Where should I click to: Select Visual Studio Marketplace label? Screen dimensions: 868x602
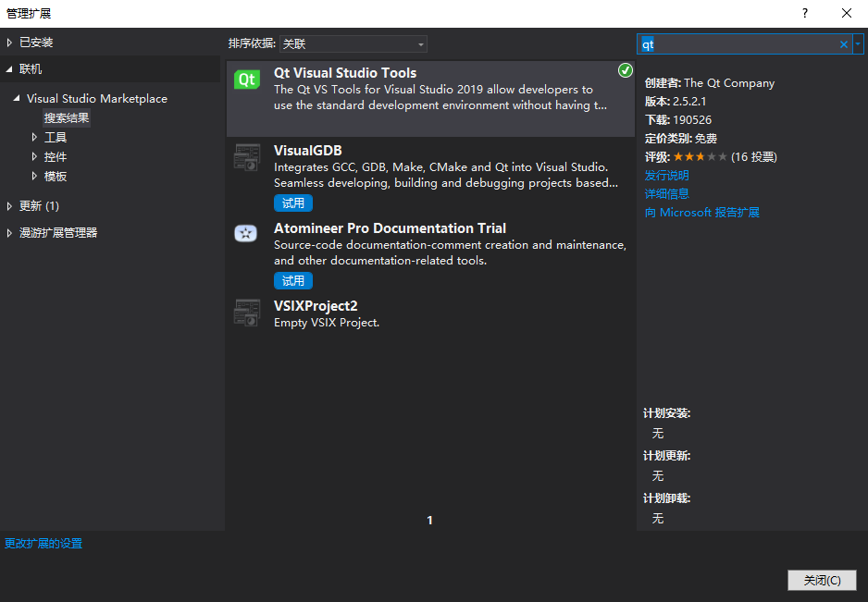[x=97, y=99]
